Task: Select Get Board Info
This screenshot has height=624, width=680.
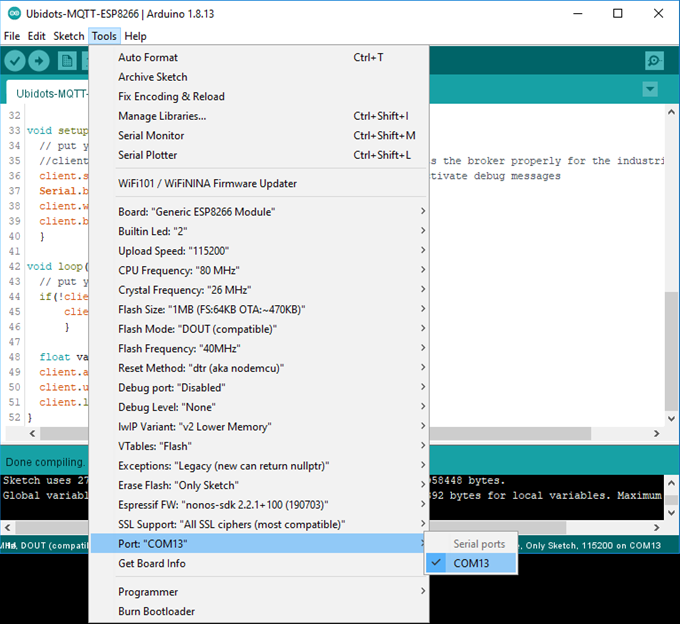Action: [x=259, y=563]
